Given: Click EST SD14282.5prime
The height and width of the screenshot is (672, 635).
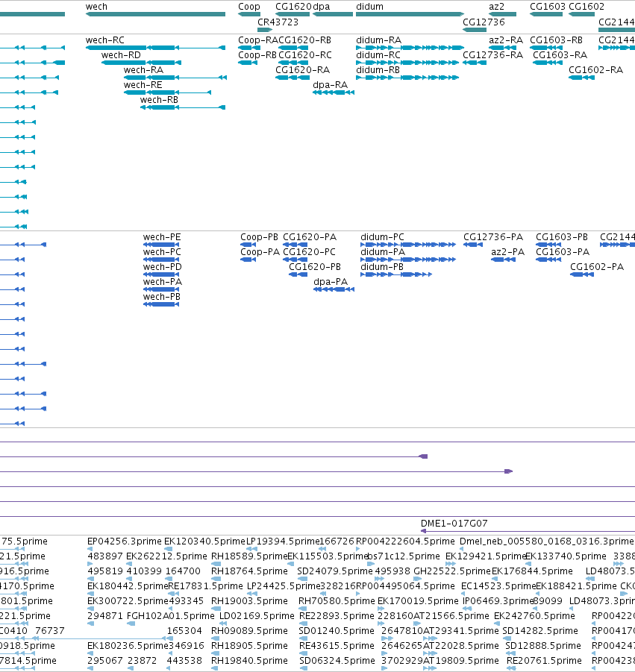Looking at the screenshot, I should pyautogui.click(x=540, y=631).
